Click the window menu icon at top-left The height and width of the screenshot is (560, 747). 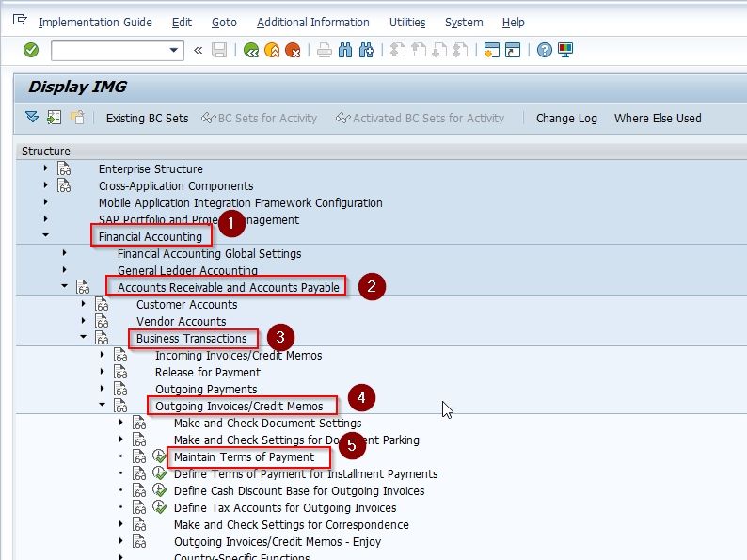pos(20,20)
